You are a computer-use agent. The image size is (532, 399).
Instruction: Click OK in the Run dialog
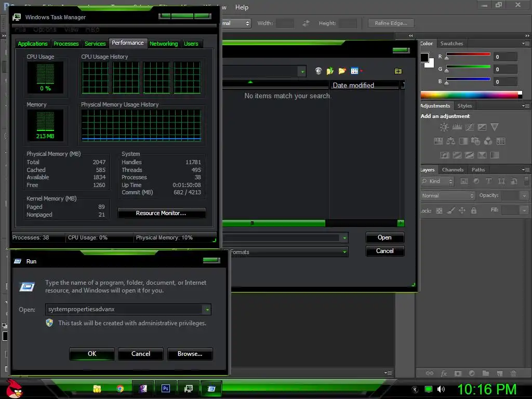coord(92,354)
